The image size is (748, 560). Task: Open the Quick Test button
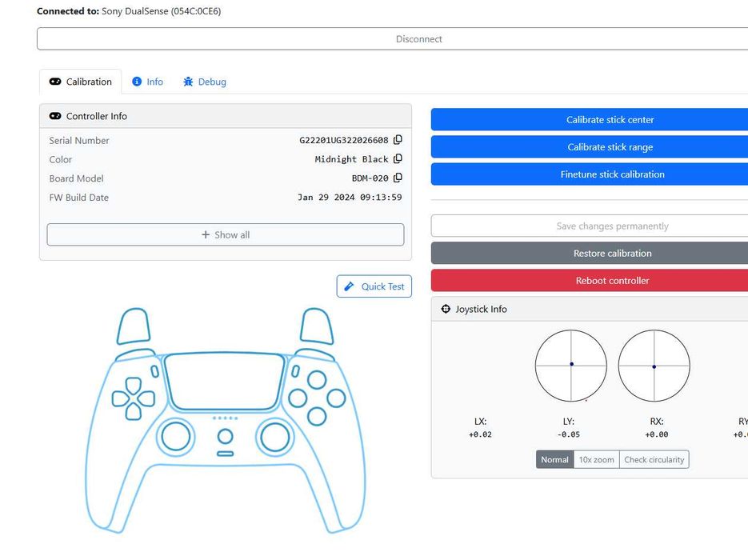coord(374,286)
